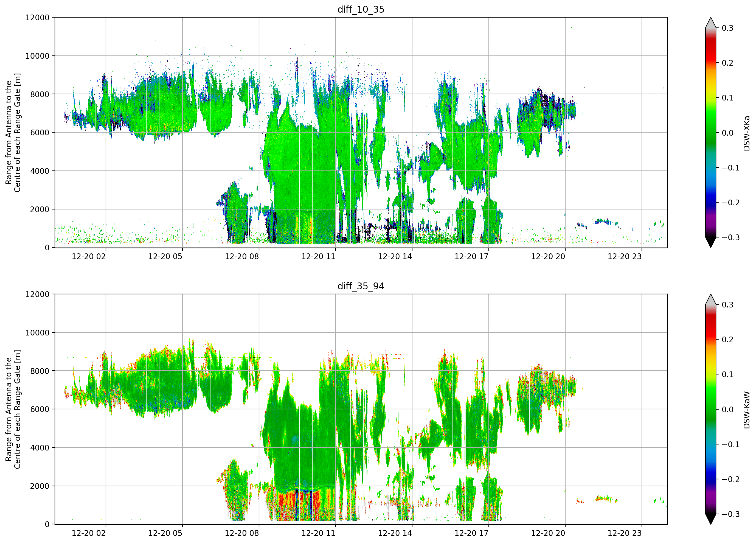
Task: Click the 12-20 11 tick on top plot
Action: click(318, 256)
